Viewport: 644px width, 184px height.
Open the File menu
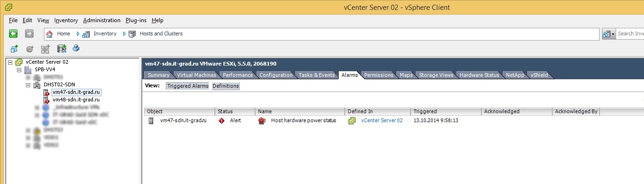(13, 20)
